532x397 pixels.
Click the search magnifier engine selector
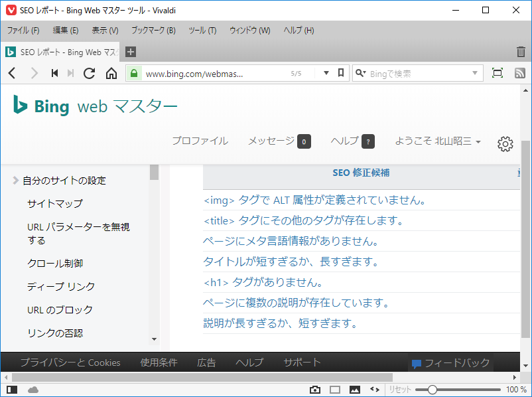pos(361,73)
